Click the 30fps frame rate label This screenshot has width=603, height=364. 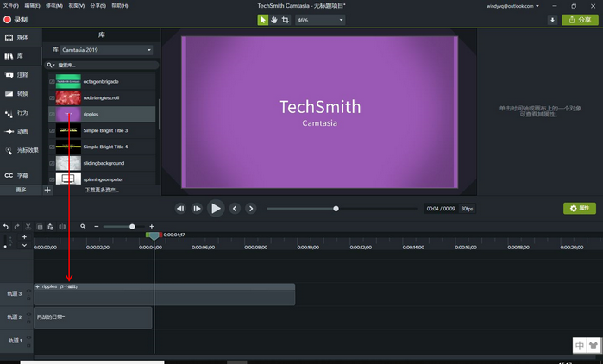[x=468, y=209]
